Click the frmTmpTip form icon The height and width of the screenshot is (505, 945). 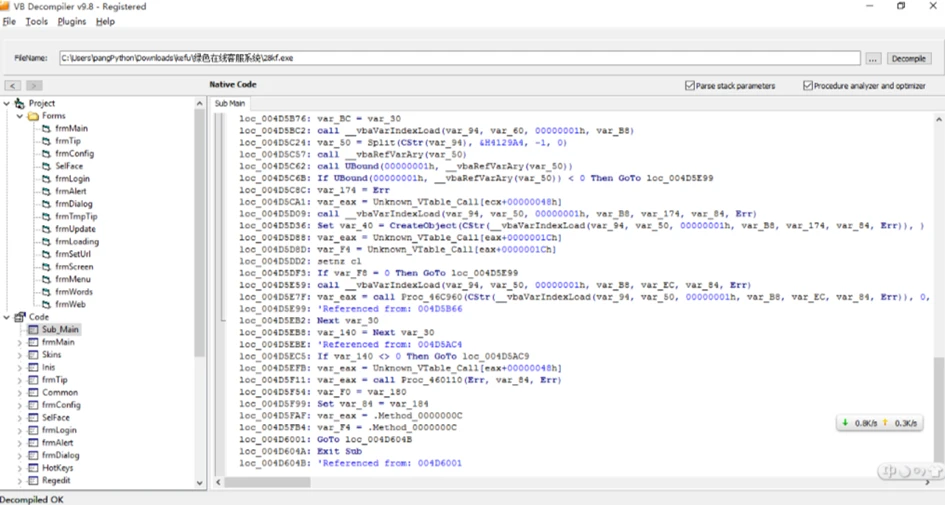pos(46,216)
